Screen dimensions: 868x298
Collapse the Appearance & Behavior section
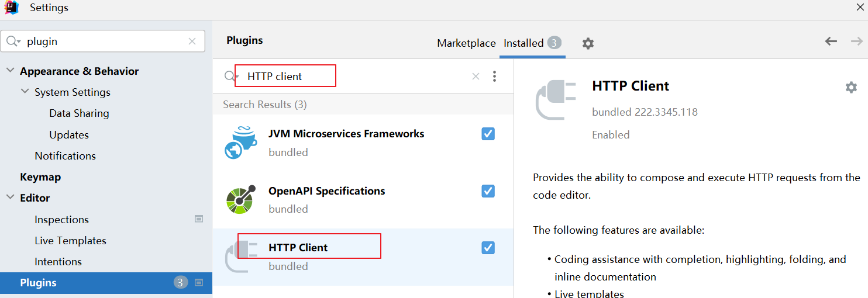click(x=10, y=71)
